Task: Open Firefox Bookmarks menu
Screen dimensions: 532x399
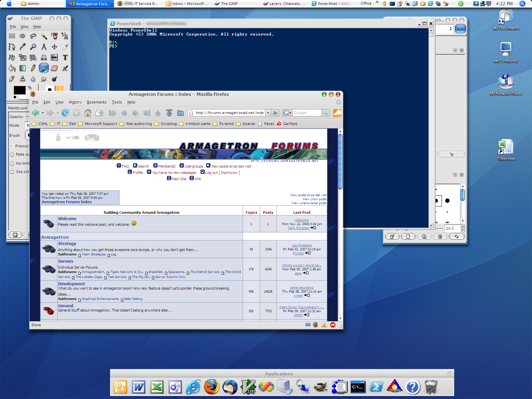Action: [x=97, y=102]
